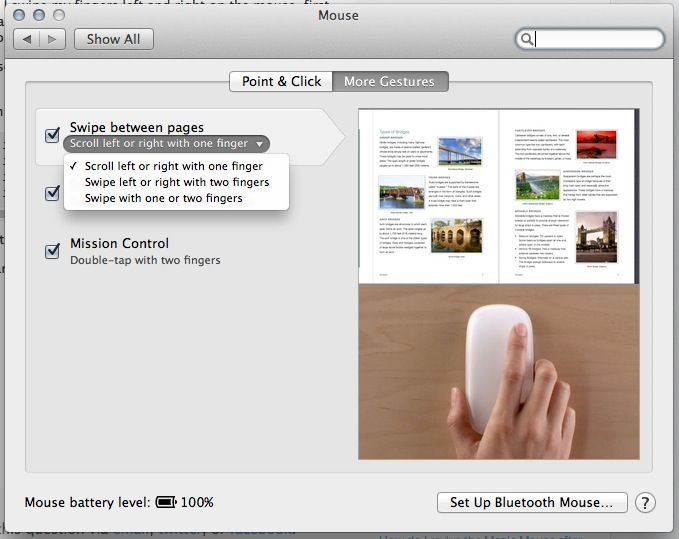The height and width of the screenshot is (539, 679).
Task: Switch to the Point & Click tab
Action: [x=281, y=82]
